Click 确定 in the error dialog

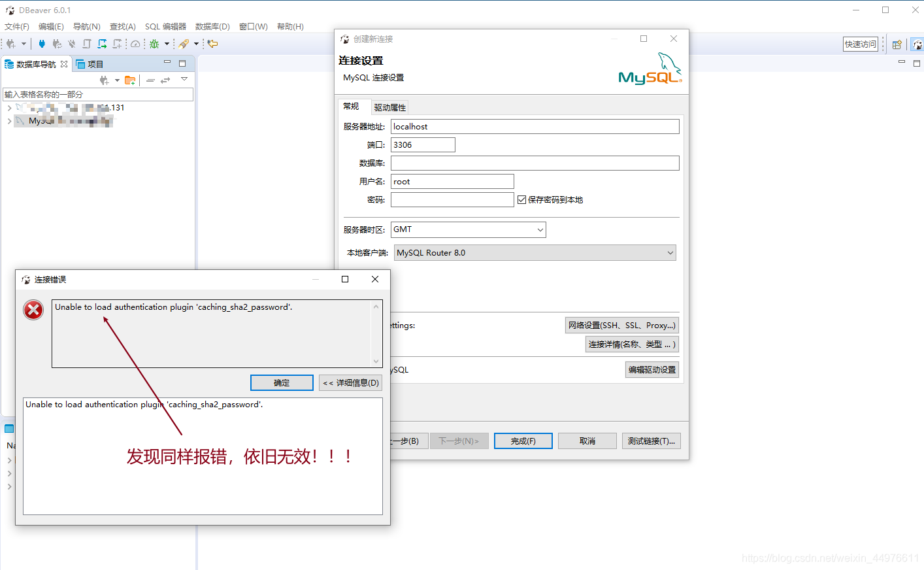click(x=282, y=383)
